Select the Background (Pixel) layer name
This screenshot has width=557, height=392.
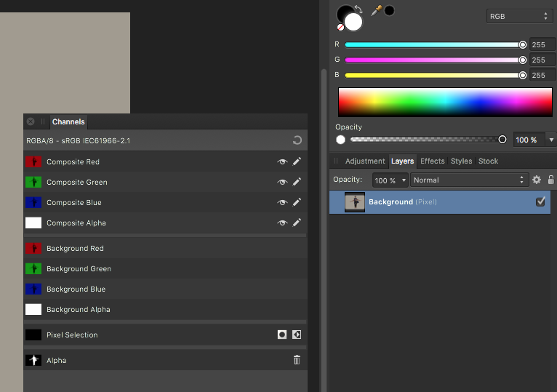coord(402,202)
